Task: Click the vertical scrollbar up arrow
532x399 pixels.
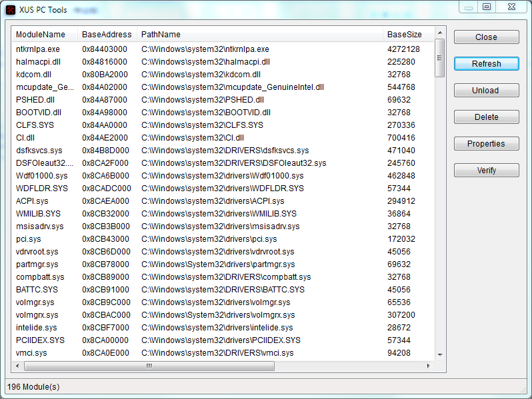Action: point(440,33)
